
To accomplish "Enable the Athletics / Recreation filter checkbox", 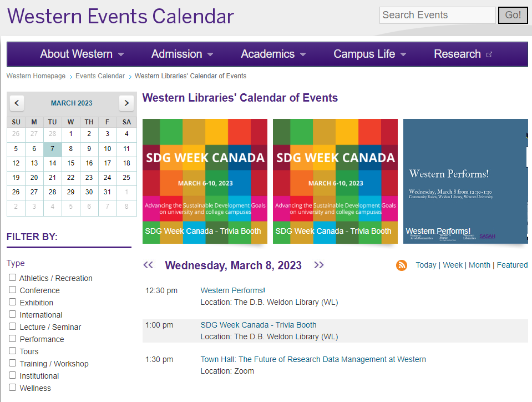I will (13, 278).
